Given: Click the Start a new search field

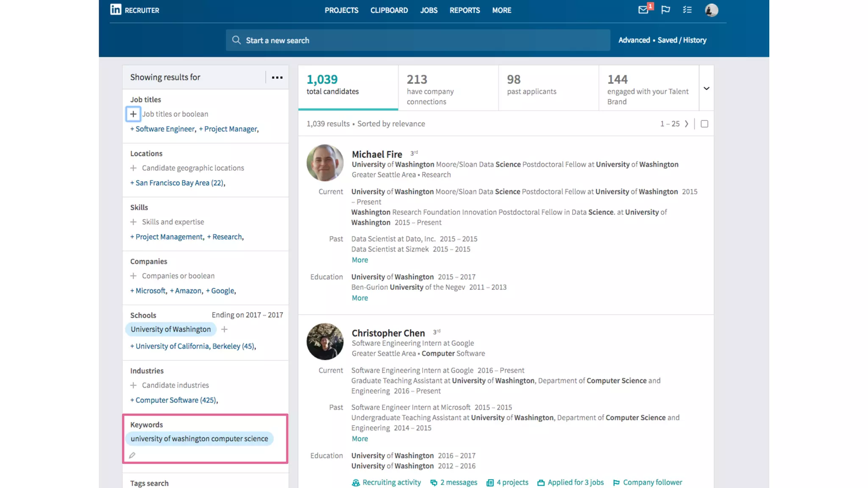Looking at the screenshot, I should (x=417, y=40).
